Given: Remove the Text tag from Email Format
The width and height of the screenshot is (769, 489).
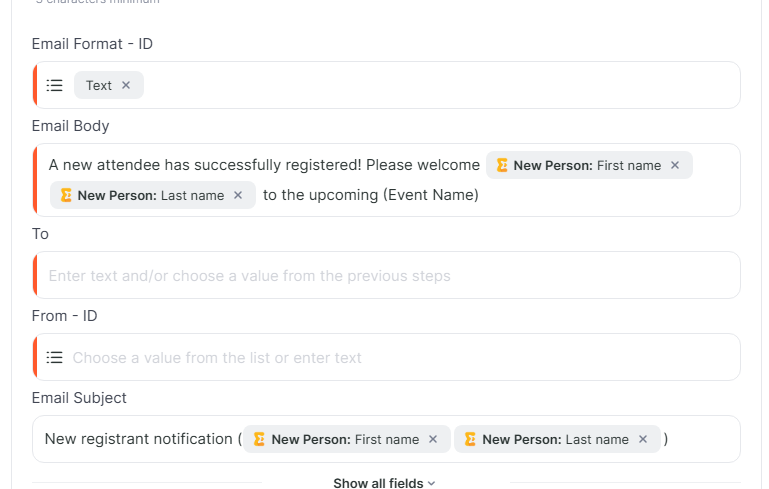Looking at the screenshot, I should click(126, 86).
